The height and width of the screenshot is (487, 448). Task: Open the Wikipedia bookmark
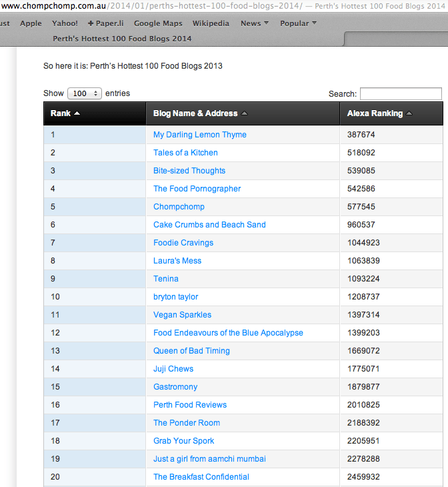pyautogui.click(x=211, y=23)
